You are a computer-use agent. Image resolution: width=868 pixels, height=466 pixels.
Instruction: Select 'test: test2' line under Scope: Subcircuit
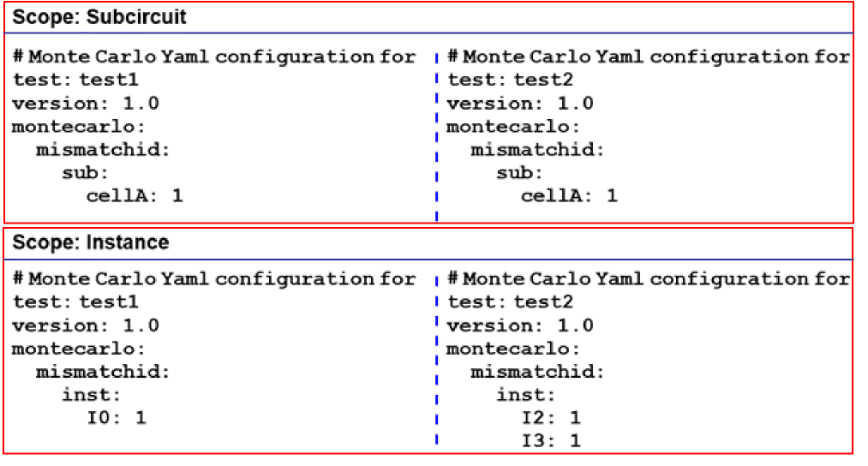(x=510, y=81)
